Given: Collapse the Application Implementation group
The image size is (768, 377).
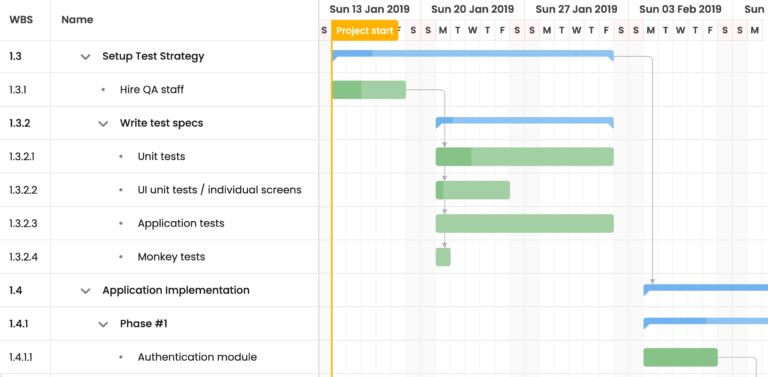Looking at the screenshot, I should click(86, 291).
